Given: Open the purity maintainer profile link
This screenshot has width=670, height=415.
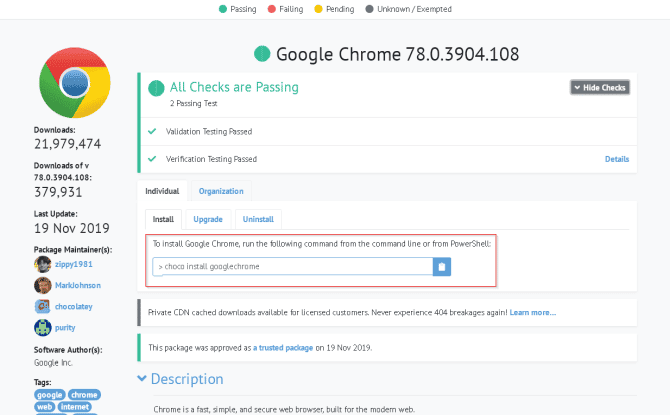Looking at the screenshot, I should [65, 328].
